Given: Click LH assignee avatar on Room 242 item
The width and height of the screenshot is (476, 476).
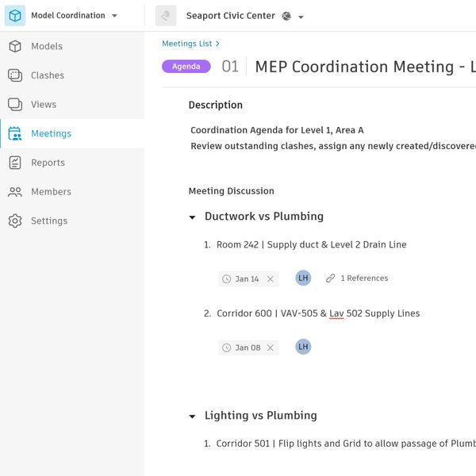Looking at the screenshot, I should (303, 278).
